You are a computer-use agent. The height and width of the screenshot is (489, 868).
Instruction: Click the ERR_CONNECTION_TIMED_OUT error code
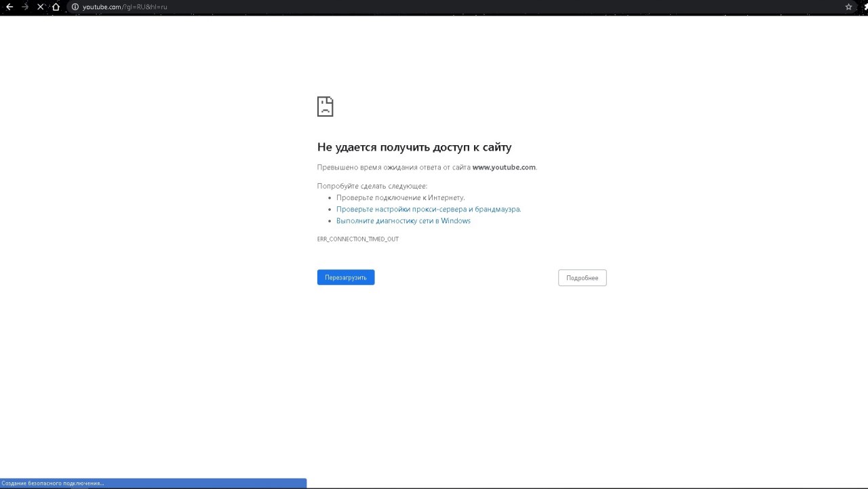[x=358, y=239]
